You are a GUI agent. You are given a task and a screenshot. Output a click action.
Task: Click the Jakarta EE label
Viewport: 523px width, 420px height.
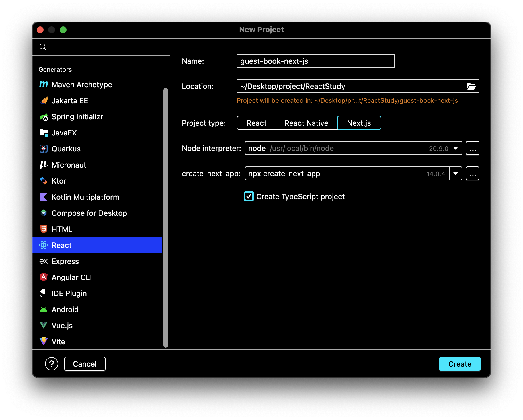tap(70, 101)
